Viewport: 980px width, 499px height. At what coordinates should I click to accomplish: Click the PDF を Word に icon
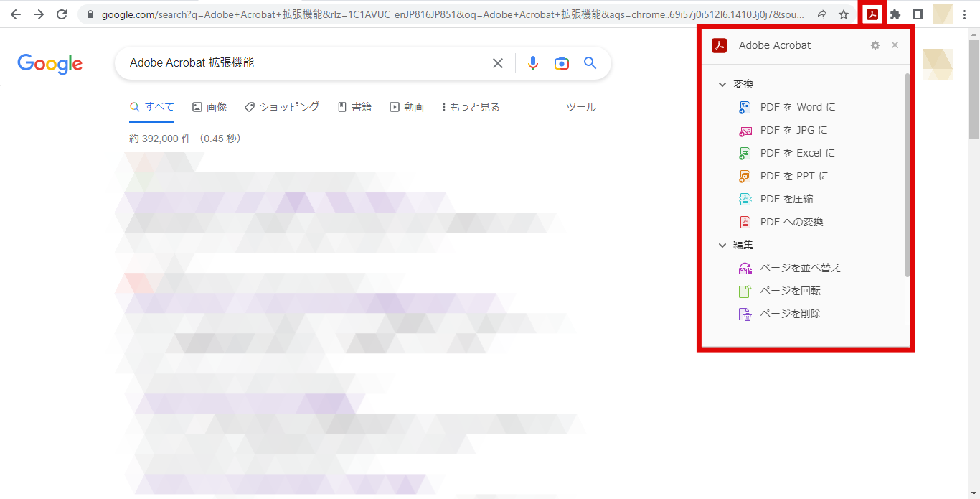pyautogui.click(x=745, y=107)
